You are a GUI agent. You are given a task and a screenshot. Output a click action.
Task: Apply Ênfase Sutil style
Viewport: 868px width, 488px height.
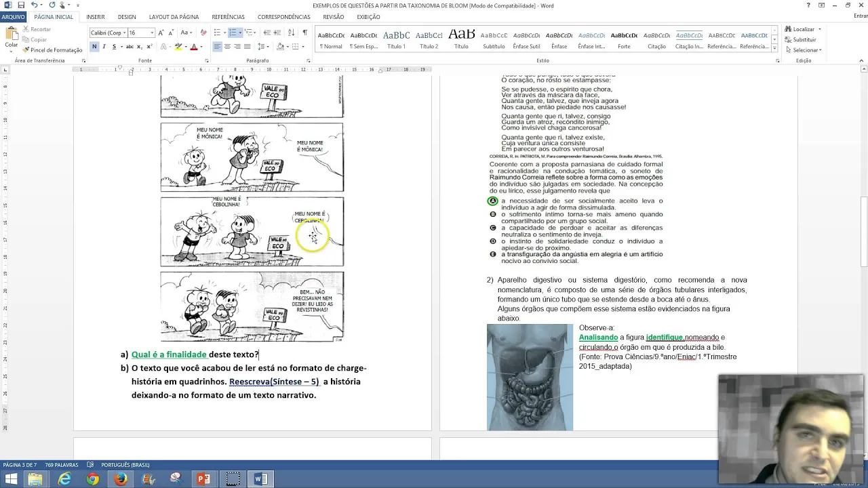coord(526,39)
